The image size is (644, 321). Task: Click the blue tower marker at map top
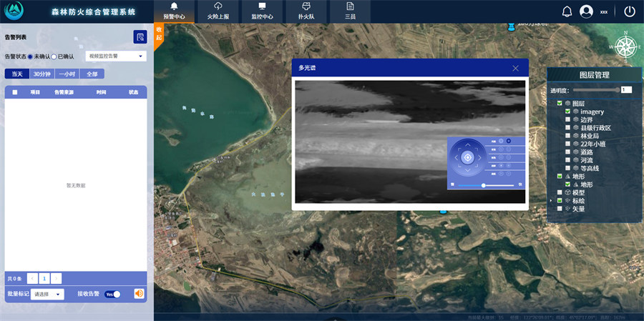click(511, 27)
